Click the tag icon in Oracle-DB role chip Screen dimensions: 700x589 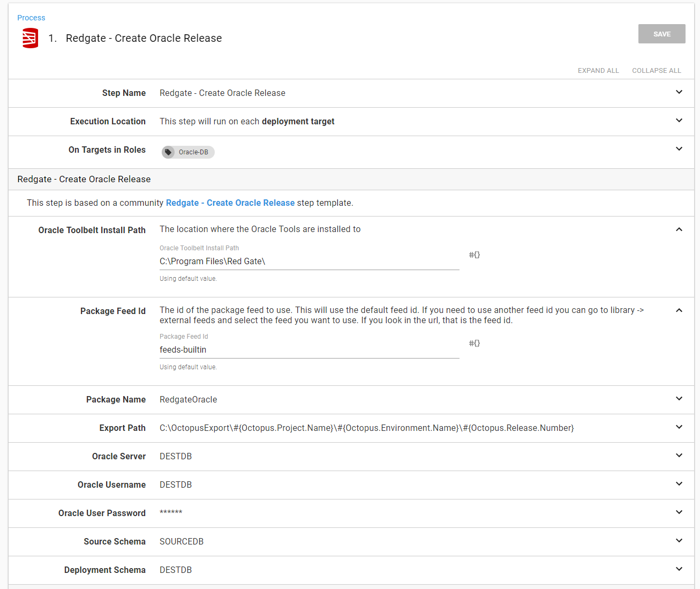tap(169, 152)
